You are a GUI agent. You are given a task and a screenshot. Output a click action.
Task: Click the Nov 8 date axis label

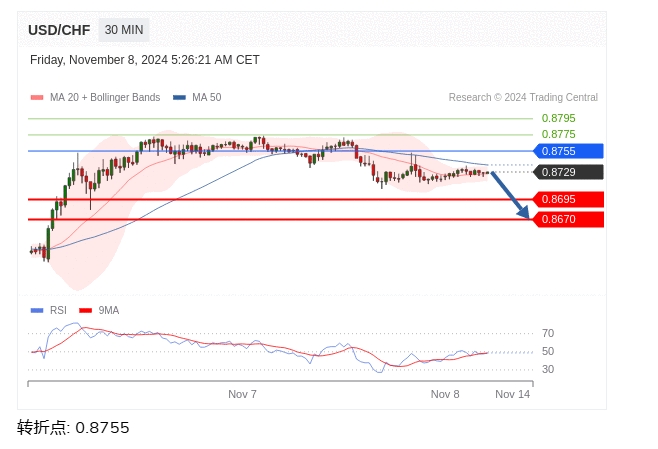click(445, 394)
